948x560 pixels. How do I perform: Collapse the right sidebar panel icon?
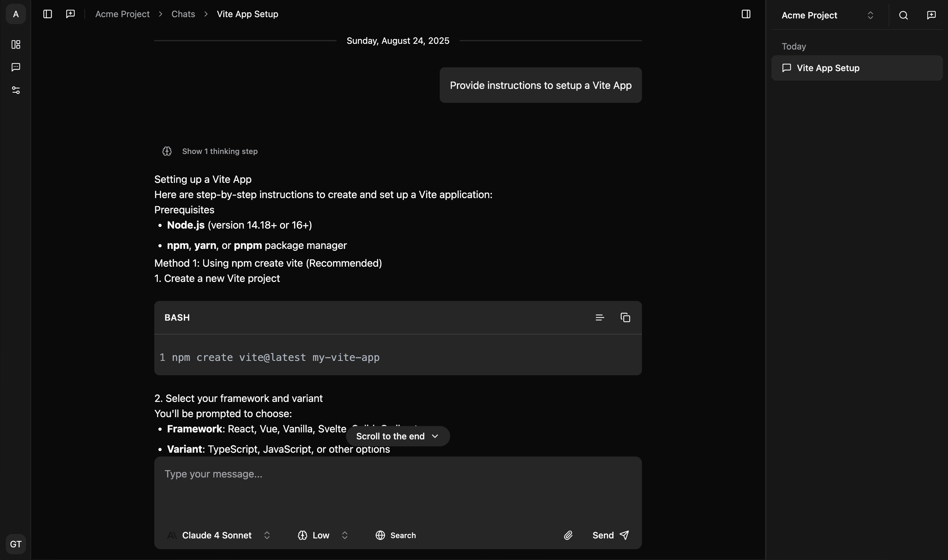[746, 14]
